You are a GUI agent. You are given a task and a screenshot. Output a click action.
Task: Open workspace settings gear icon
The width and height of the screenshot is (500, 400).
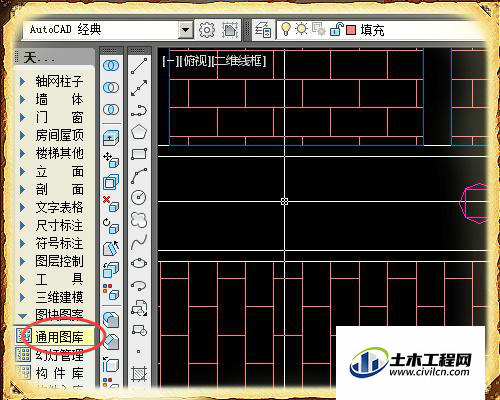click(x=207, y=30)
